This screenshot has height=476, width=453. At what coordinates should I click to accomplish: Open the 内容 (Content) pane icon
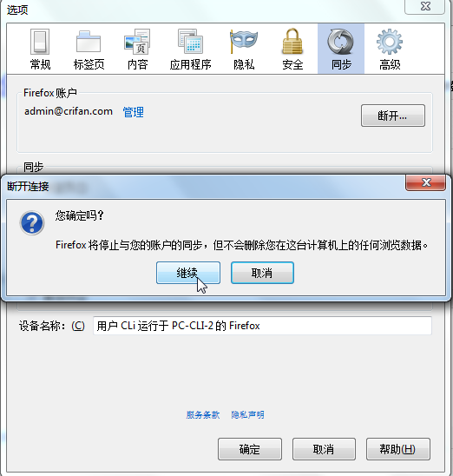coord(137,50)
